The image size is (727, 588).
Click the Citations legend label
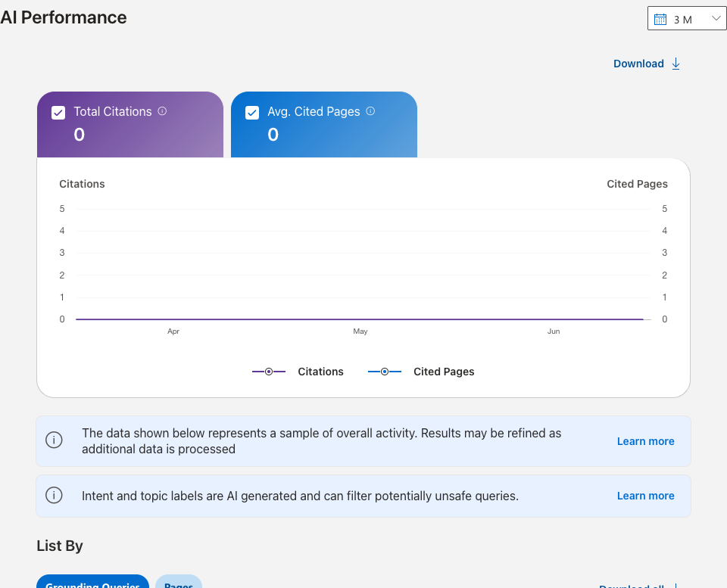[x=321, y=372]
